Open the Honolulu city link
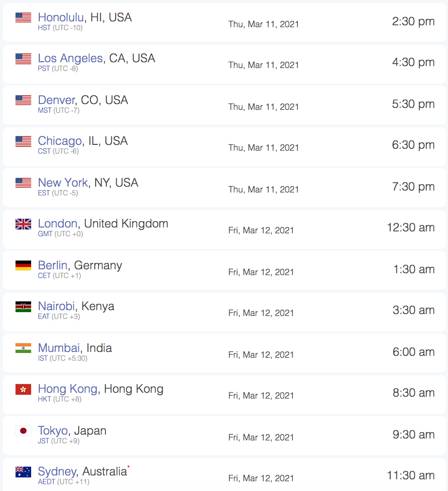Viewport: 448px width, 491px height. coord(61,18)
